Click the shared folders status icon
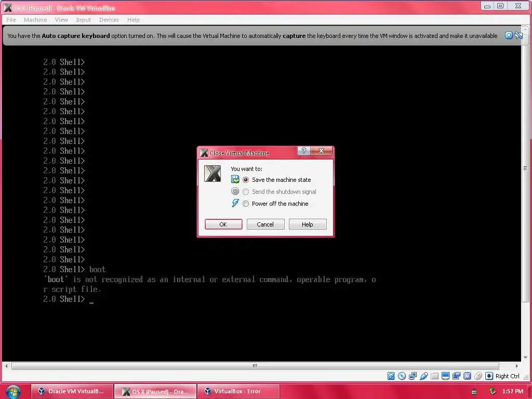This screenshot has width=532, height=399. point(434,376)
